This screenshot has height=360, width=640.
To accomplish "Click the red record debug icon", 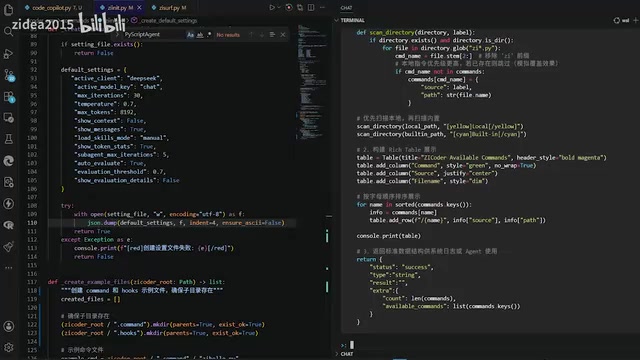I will (289, 7).
